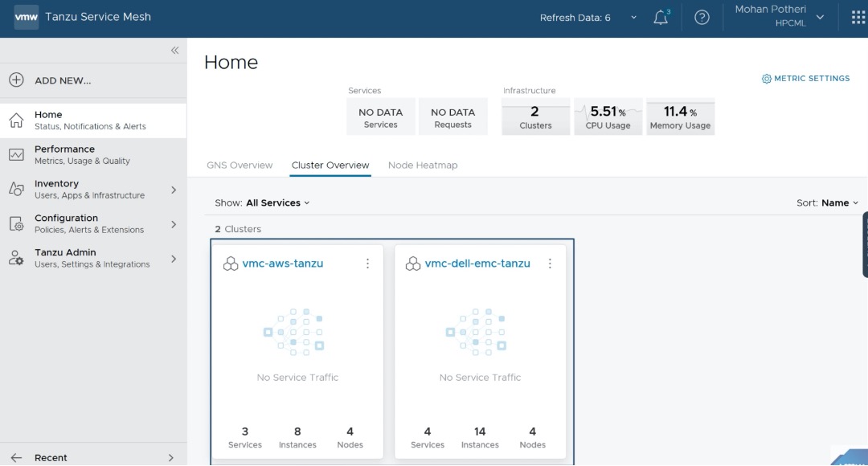Open vmc-aws-tanzu cluster options menu
This screenshot has height=466, width=868.
coord(367,264)
